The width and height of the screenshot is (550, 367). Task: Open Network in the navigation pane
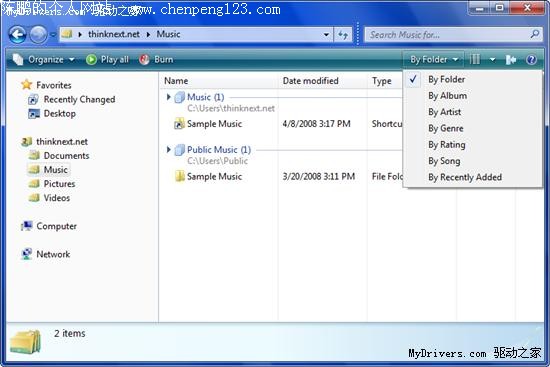[46, 254]
